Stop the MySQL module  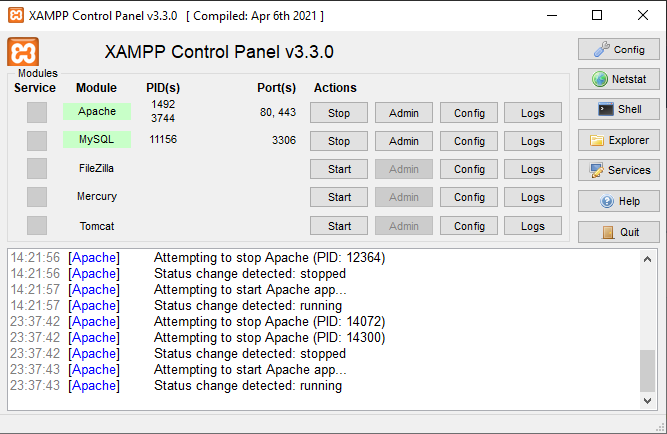point(339,141)
